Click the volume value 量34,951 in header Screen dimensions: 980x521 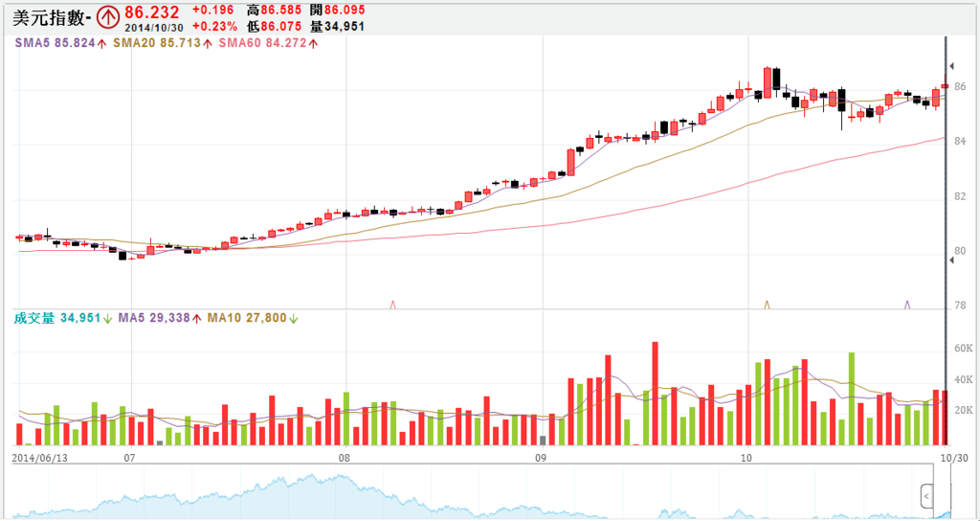click(338, 26)
